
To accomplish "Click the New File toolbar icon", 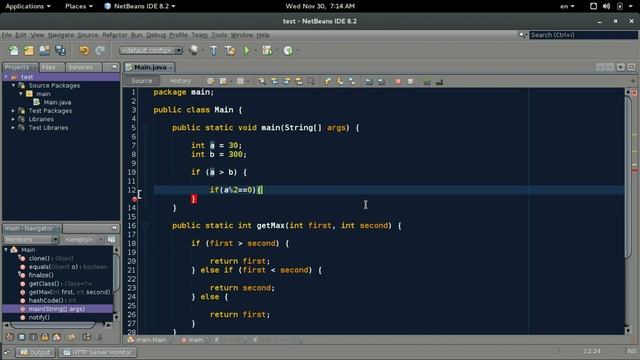I will click(13, 51).
